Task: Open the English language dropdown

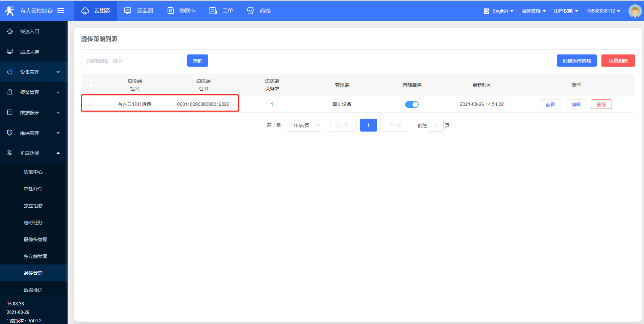Action: (499, 11)
